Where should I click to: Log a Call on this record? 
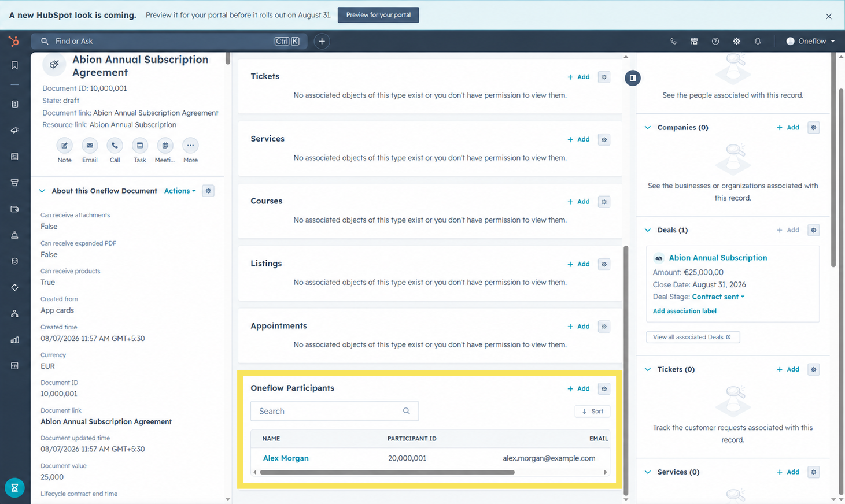[115, 146]
